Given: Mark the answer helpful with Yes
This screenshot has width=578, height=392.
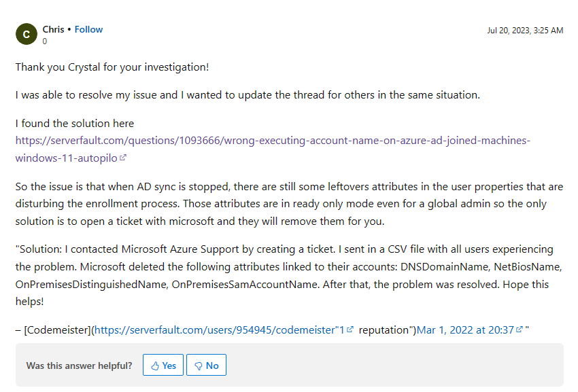Looking at the screenshot, I should [163, 365].
